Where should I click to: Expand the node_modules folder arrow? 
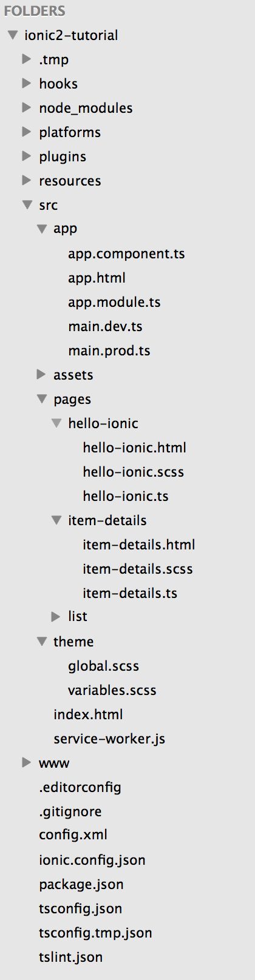click(26, 107)
